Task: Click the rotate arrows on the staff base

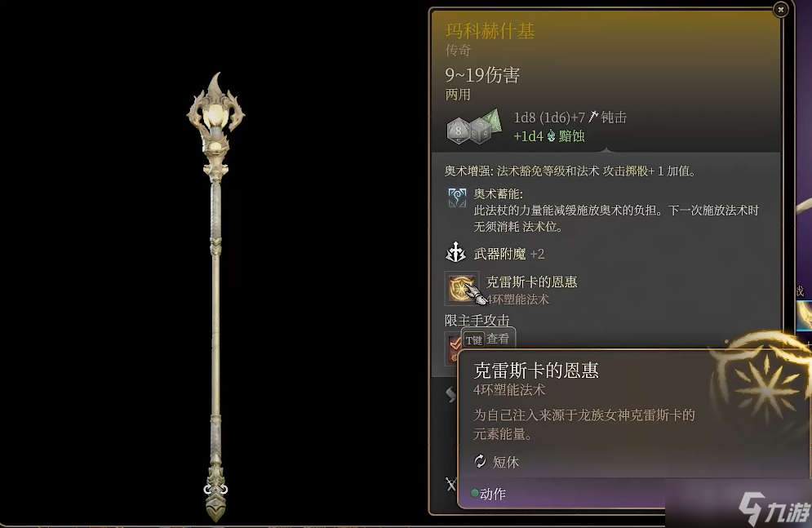Action: pos(215,489)
